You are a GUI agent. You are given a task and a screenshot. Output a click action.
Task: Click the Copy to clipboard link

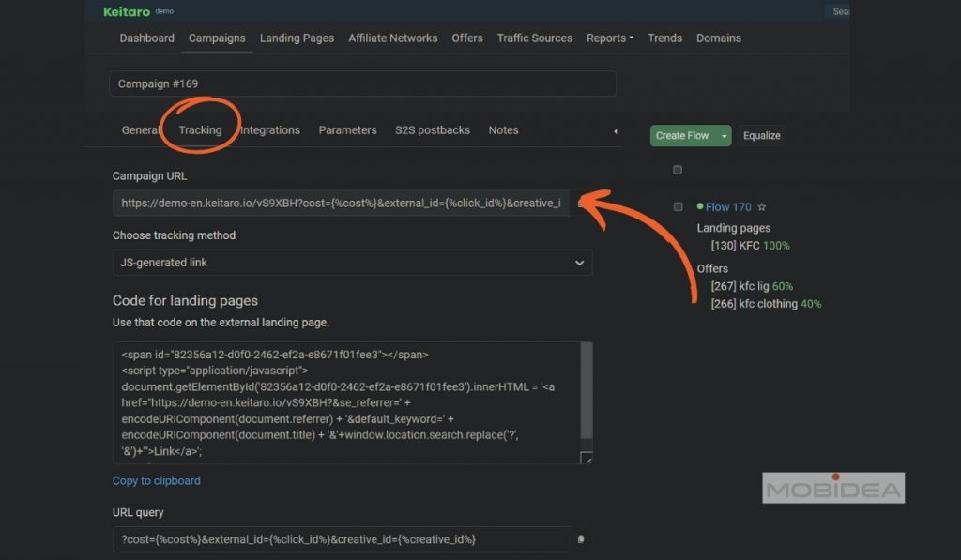click(156, 481)
